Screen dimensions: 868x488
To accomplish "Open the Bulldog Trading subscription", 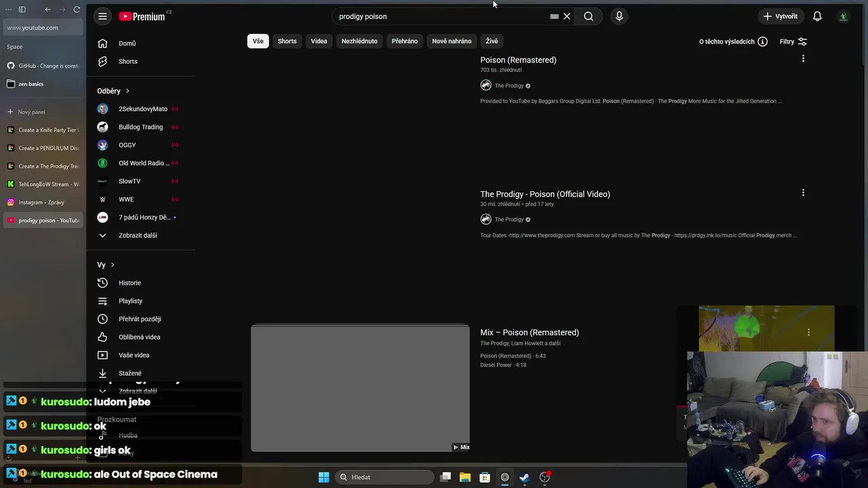I will pyautogui.click(x=141, y=127).
